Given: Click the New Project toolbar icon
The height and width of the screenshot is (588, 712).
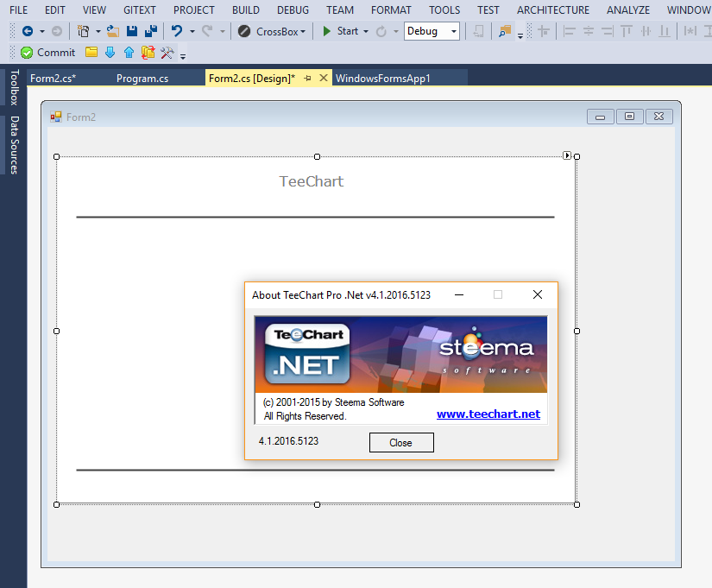Looking at the screenshot, I should [x=83, y=31].
